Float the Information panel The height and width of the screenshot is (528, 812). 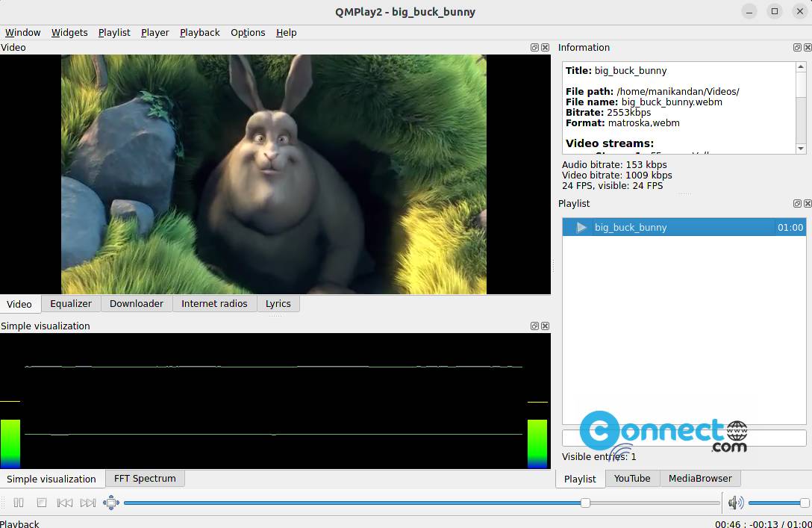point(798,47)
